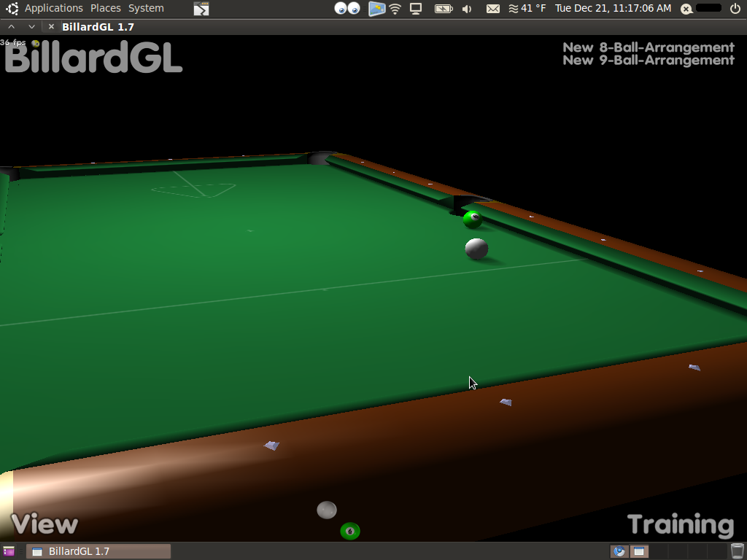Open the Applications menu
747x560 pixels.
coord(53,8)
